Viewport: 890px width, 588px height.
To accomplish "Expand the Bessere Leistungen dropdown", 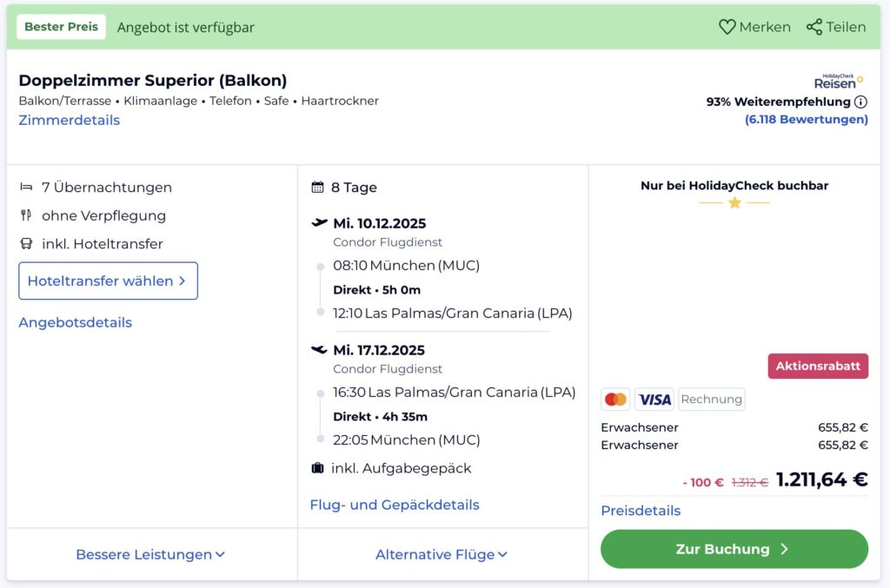I will (x=150, y=554).
